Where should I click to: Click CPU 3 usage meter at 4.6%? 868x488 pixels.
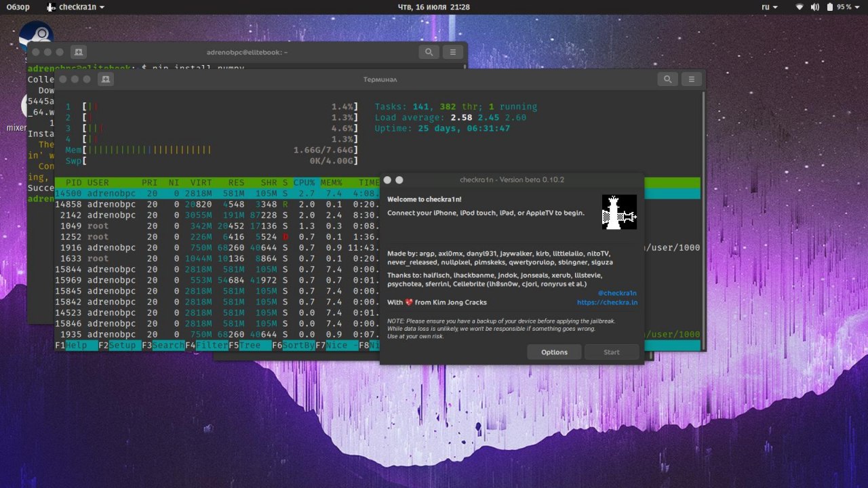click(212, 129)
